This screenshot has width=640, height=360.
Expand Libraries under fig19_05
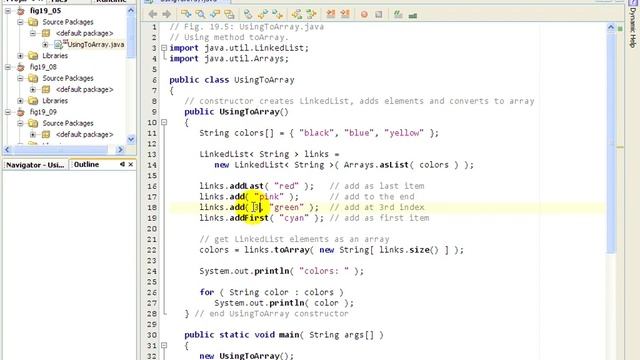coord(20,56)
